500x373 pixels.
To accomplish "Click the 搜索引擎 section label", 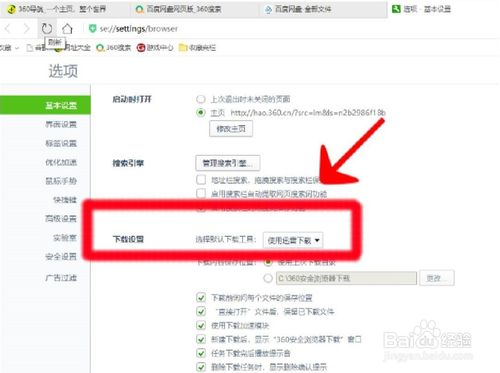I will [128, 163].
